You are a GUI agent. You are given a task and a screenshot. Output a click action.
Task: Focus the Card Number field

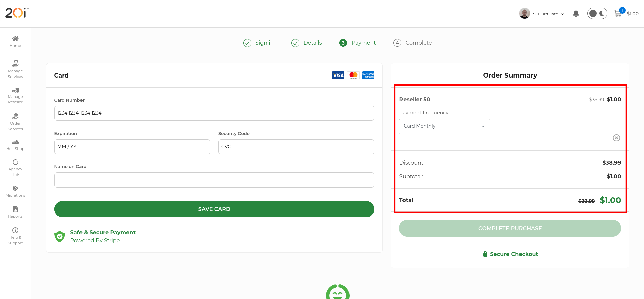(214, 113)
